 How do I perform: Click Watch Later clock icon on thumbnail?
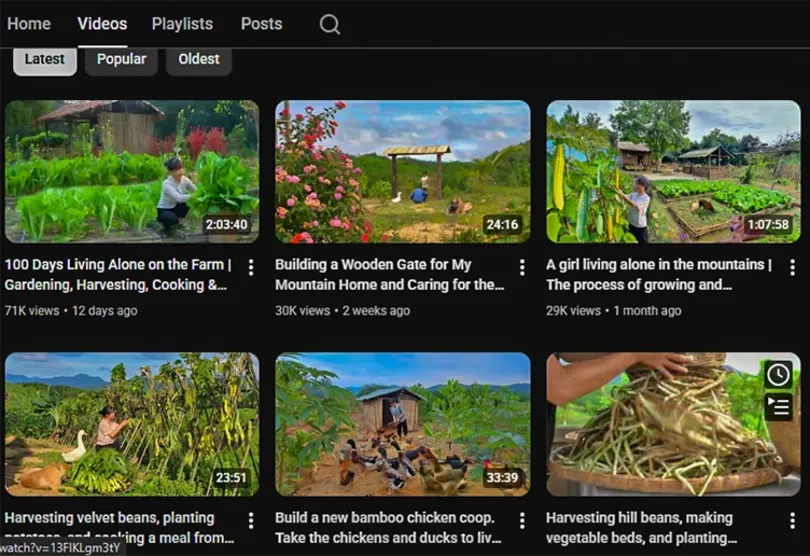778,375
